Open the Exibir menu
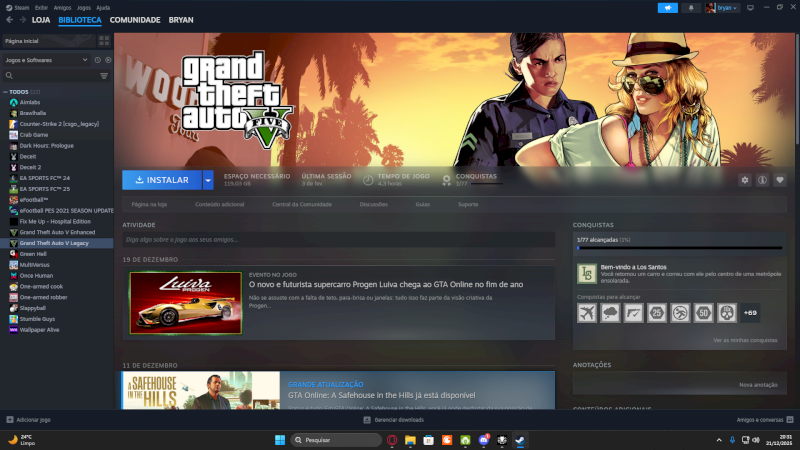The image size is (800, 450). [41, 8]
